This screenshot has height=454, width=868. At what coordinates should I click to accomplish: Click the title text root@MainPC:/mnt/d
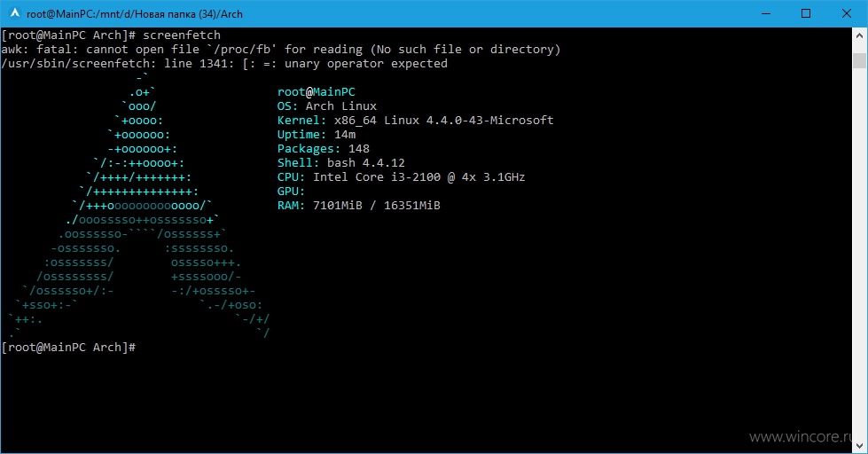point(135,14)
